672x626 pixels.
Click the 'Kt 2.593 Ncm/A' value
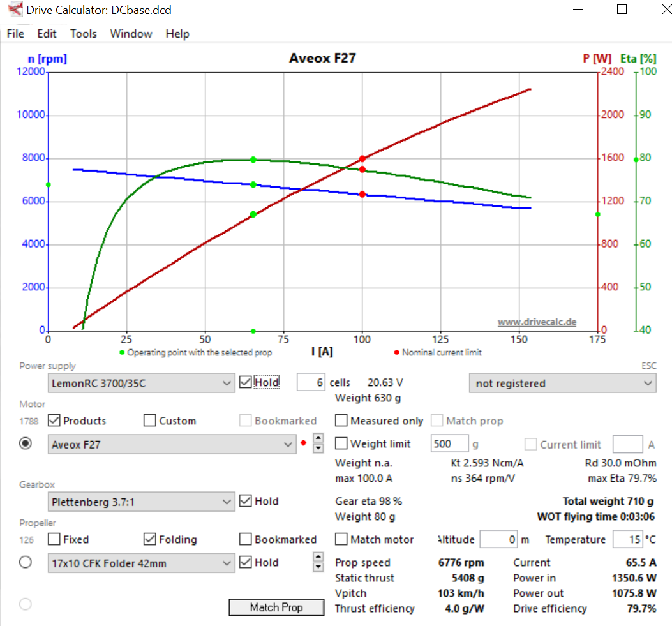coord(487,463)
